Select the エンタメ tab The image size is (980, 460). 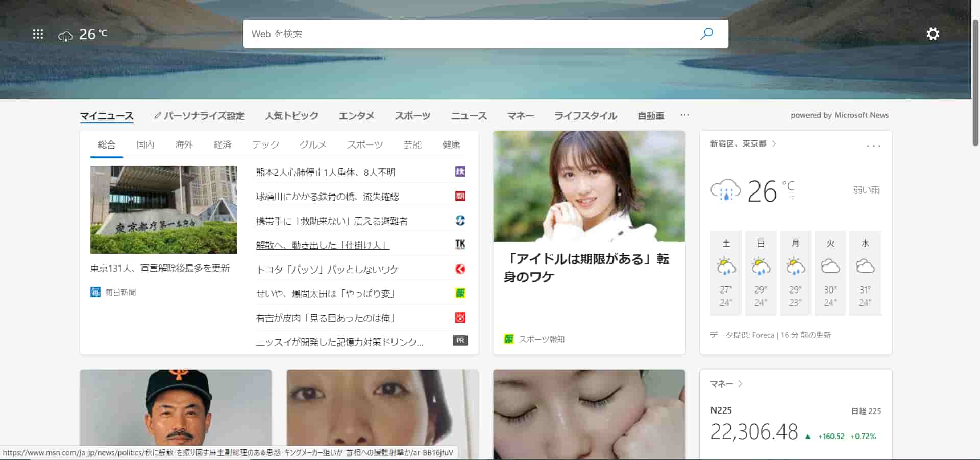[356, 116]
